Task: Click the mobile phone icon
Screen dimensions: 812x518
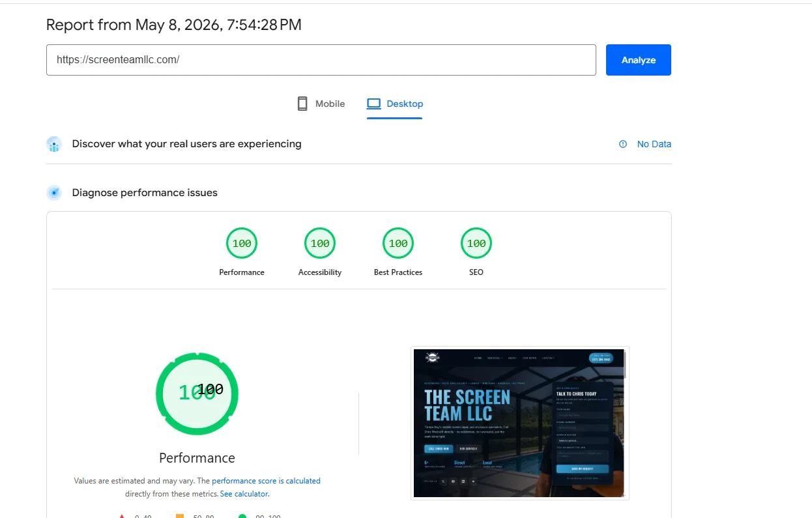Action: click(302, 104)
